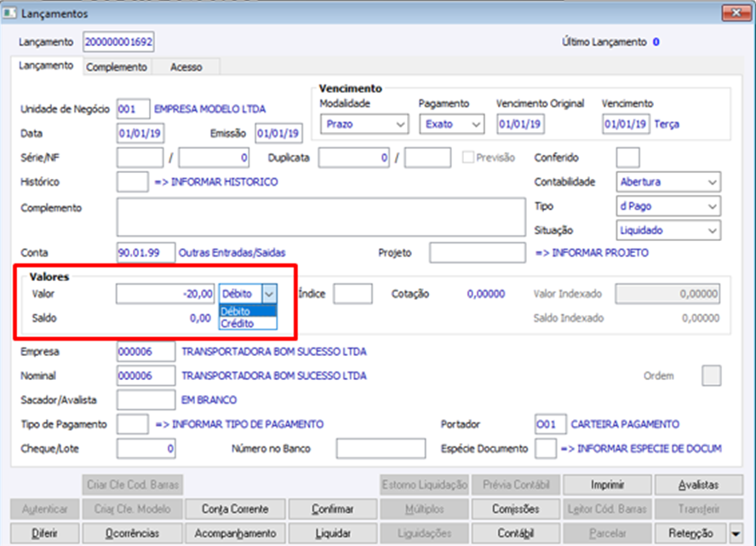Image resolution: width=756 pixels, height=546 pixels.
Task: Click the Diferir button
Action: tap(44, 533)
